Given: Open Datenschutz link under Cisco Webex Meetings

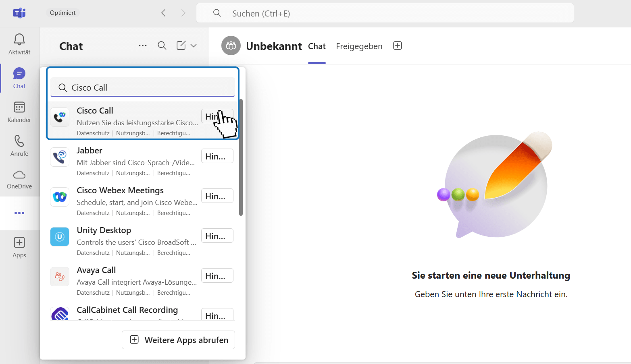Looking at the screenshot, I should (93, 213).
